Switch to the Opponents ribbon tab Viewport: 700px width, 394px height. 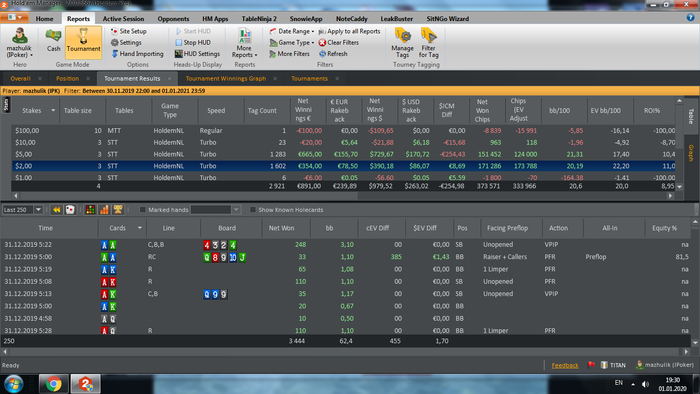pyautogui.click(x=173, y=19)
